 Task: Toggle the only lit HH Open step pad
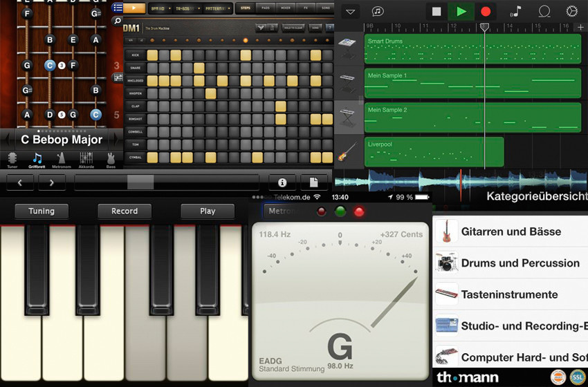211,93
